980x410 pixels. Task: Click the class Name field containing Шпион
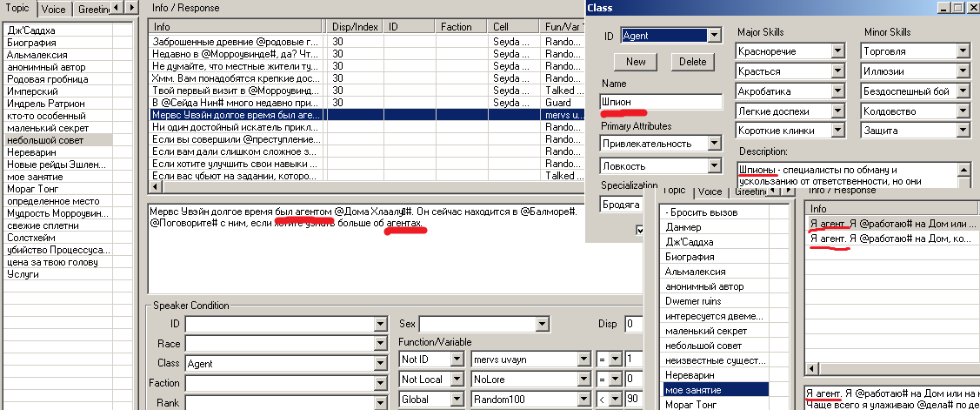coord(661,102)
